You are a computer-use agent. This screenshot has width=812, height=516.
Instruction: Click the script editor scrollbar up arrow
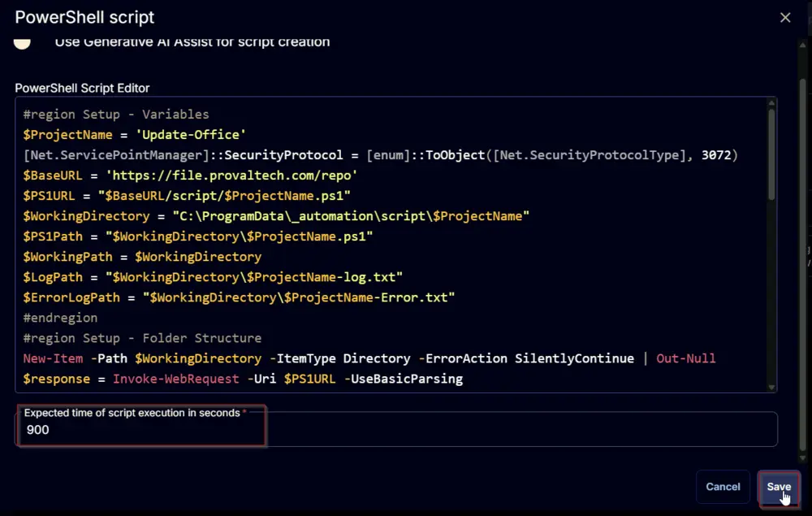pos(771,103)
